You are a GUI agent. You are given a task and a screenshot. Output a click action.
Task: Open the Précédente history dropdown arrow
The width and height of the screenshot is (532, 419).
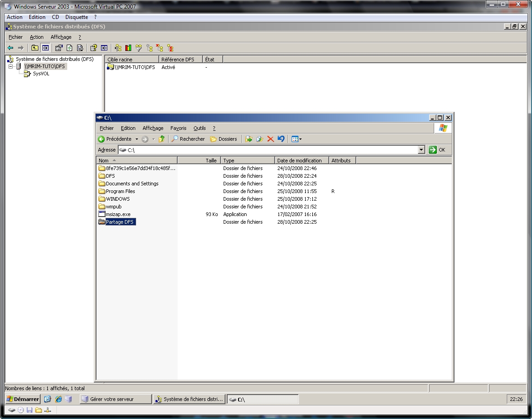tap(137, 139)
